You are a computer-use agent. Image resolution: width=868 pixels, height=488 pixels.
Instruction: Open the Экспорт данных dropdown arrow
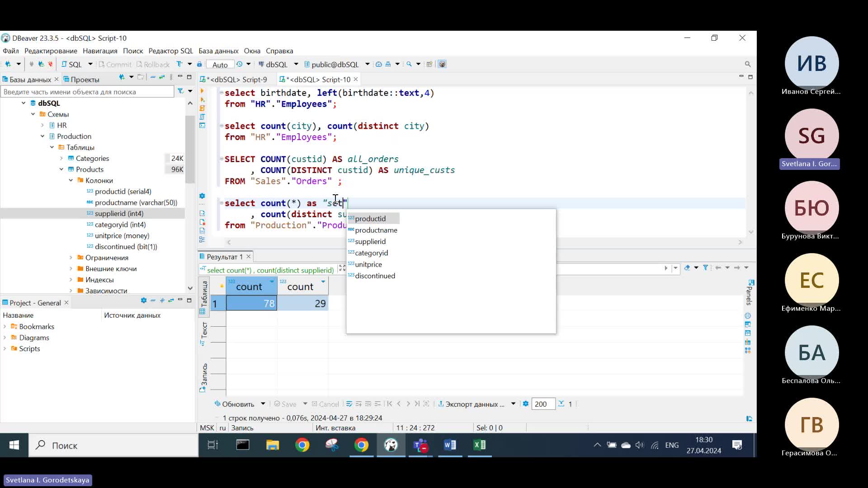(x=513, y=404)
